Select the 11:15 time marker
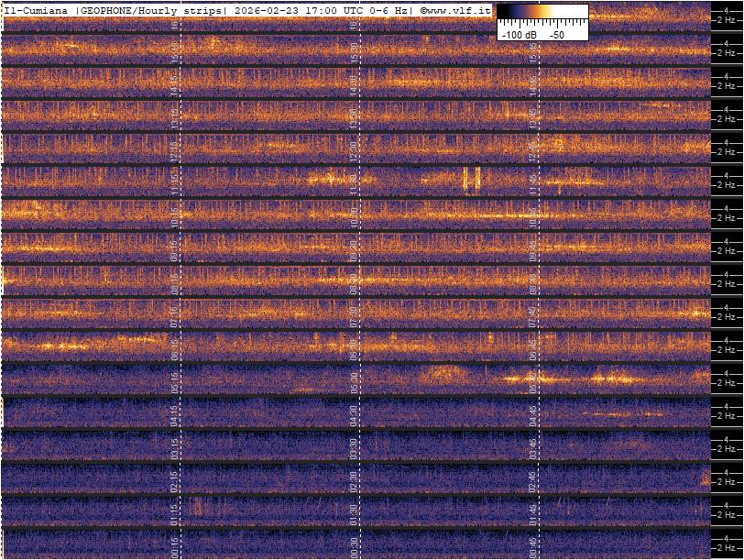744x560 pixels. (176, 181)
